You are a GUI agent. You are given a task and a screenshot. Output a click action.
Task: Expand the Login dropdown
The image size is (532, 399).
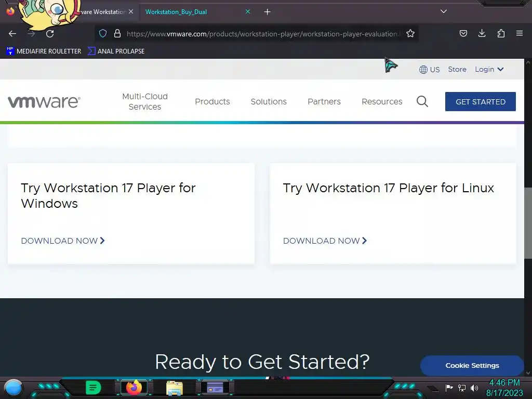click(x=489, y=69)
